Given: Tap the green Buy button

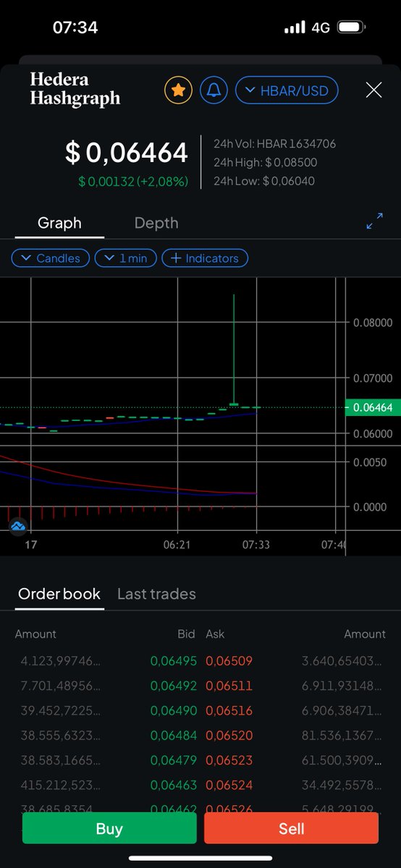Looking at the screenshot, I should click(x=109, y=828).
